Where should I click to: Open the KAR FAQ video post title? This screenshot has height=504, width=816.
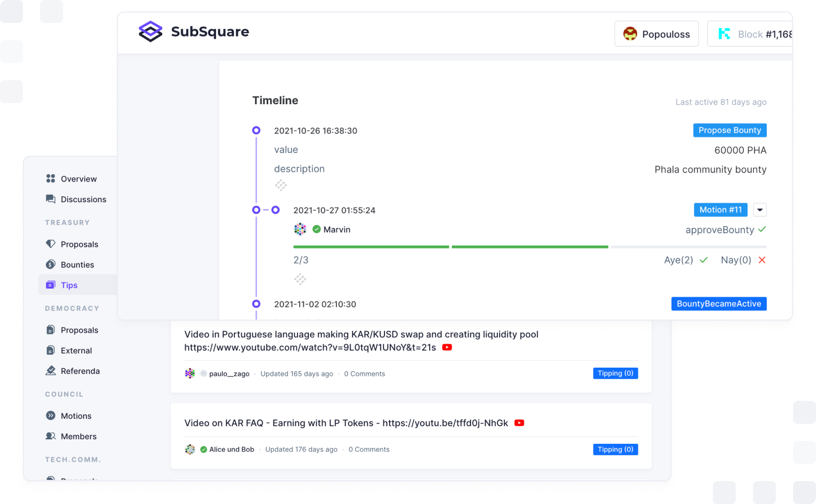coord(346,423)
